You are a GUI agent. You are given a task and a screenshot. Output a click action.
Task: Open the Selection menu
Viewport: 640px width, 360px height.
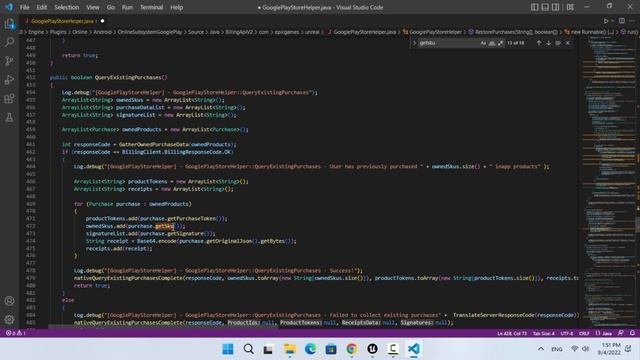67,7
